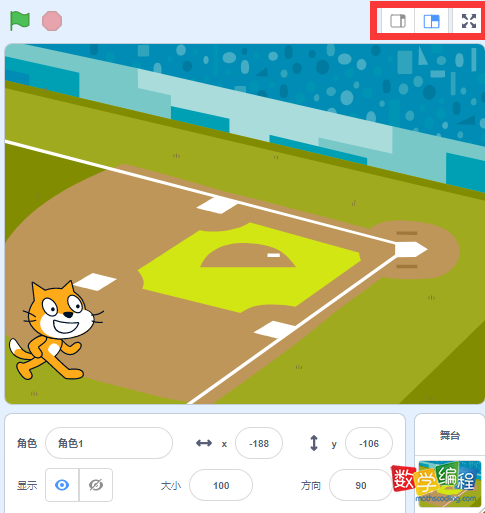The image size is (485, 513).
Task: Switch to large stage layout
Action: (x=431, y=21)
